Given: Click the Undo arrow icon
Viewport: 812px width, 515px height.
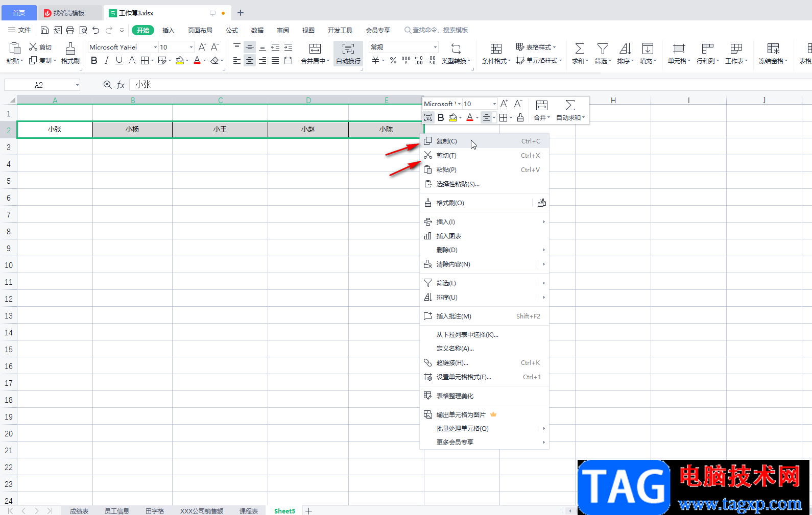Looking at the screenshot, I should 96,30.
